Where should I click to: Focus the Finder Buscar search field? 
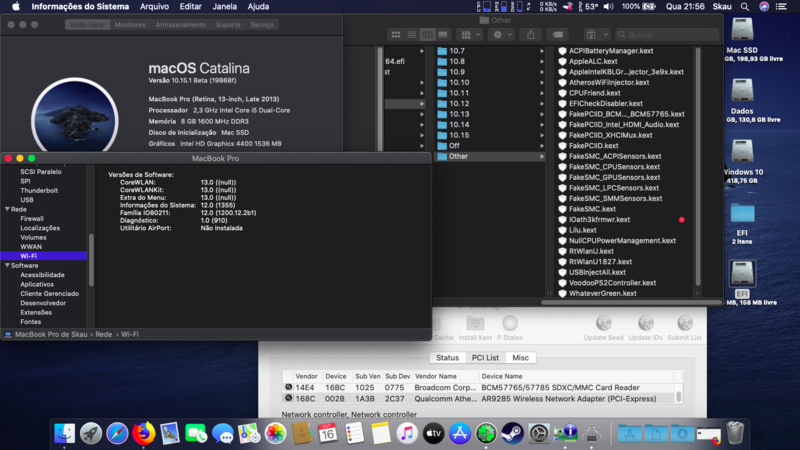[x=667, y=35]
